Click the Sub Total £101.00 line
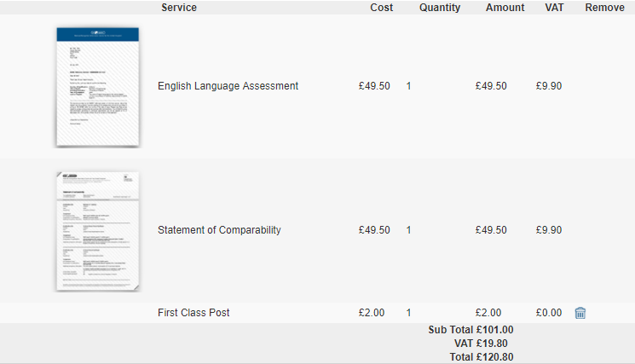Screen dimensions: 635x364 click(x=470, y=330)
